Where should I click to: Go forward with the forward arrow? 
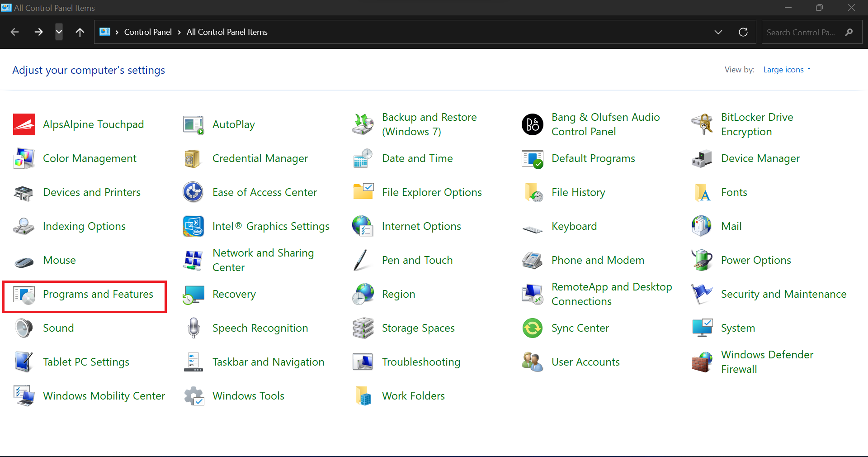(38, 32)
